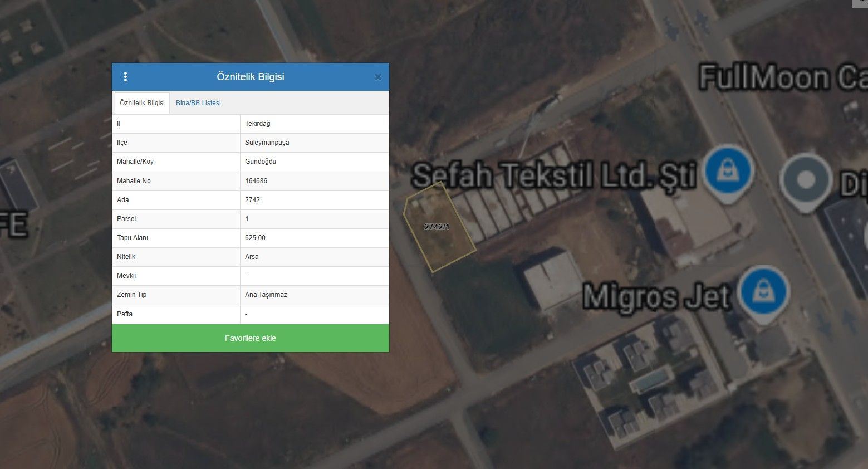The image size is (868, 469).
Task: Click the Süleymanpaşa value in the İlçe row
Action: point(267,143)
